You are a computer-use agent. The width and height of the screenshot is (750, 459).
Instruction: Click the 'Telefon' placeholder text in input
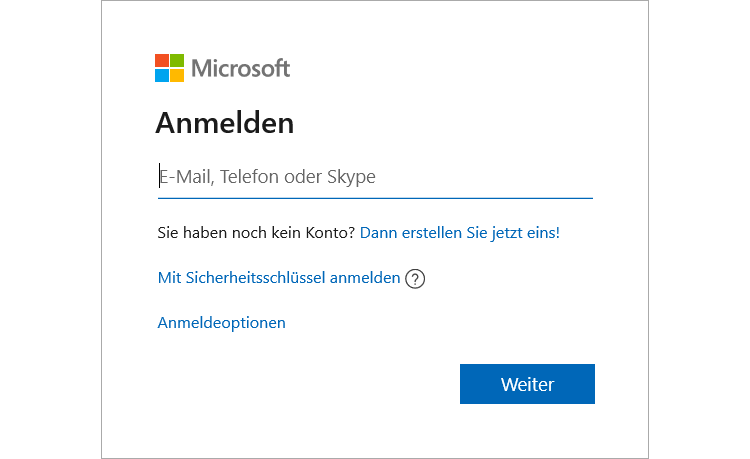point(251,177)
